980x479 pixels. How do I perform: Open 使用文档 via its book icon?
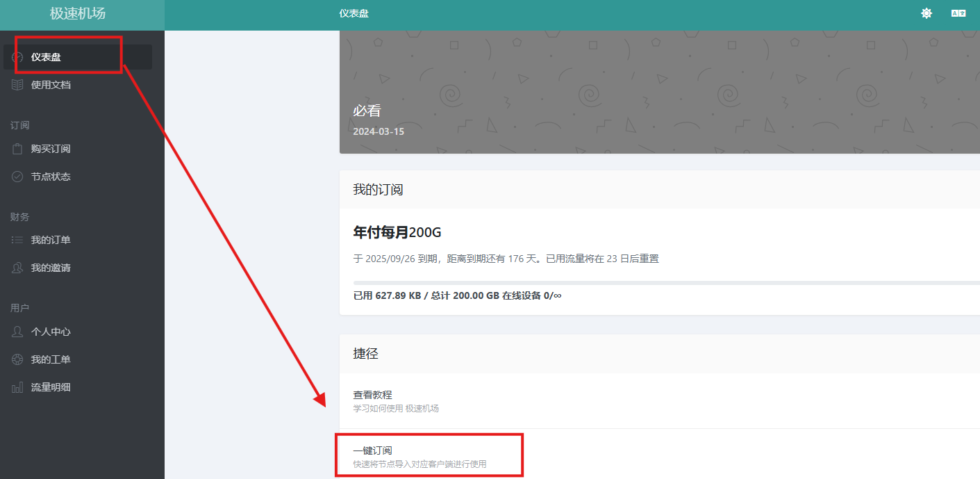(x=18, y=85)
